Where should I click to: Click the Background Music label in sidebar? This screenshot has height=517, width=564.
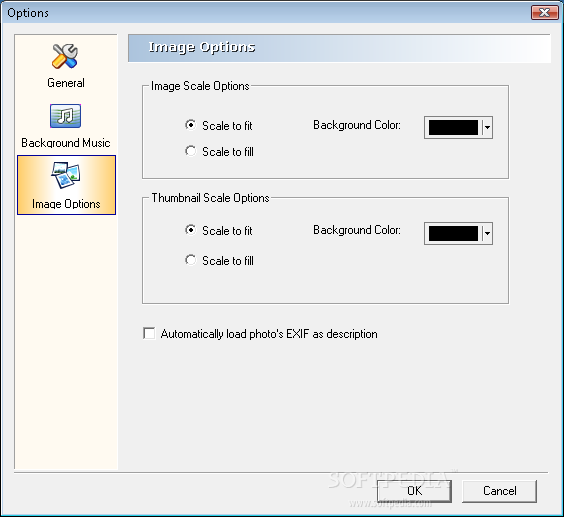(66, 143)
